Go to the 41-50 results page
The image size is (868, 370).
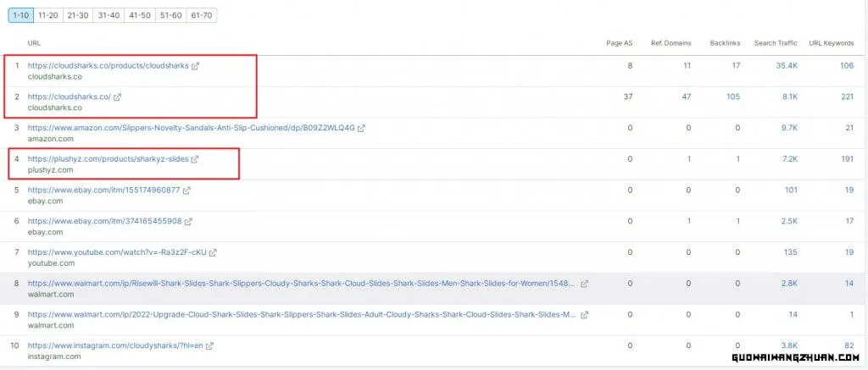(140, 15)
